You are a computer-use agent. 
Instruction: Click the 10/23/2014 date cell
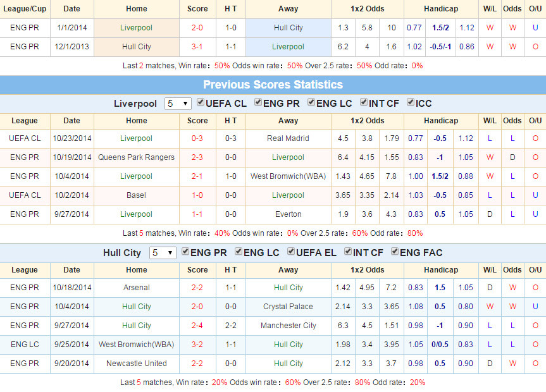[71, 138]
